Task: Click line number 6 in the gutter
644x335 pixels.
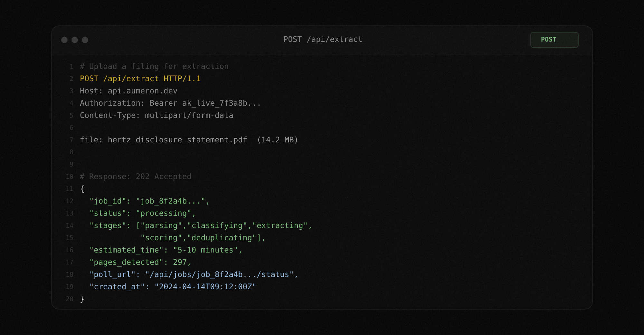Action: [x=71, y=128]
